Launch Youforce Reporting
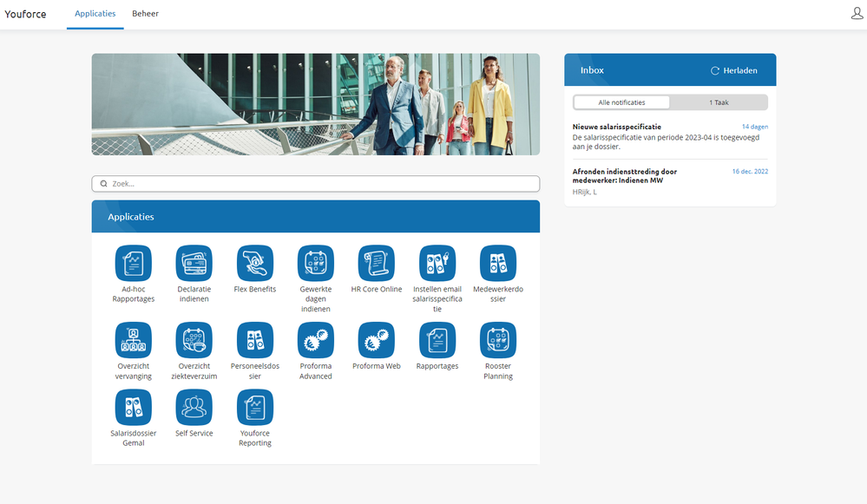 pyautogui.click(x=255, y=408)
